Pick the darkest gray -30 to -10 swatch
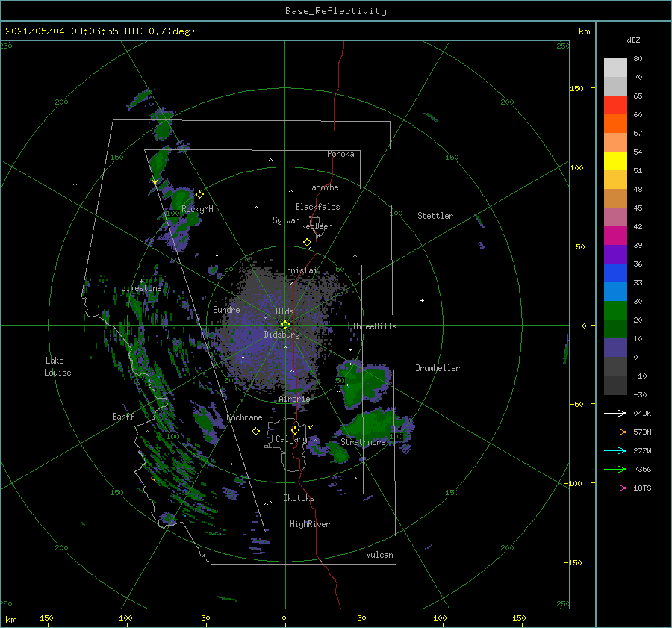 click(x=615, y=385)
